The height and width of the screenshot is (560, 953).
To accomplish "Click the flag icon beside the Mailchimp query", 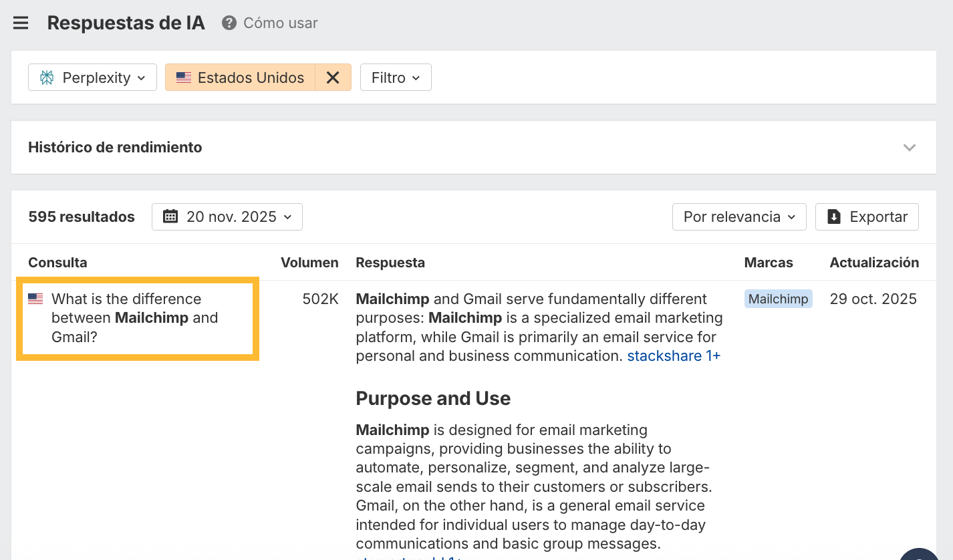I will [35, 299].
